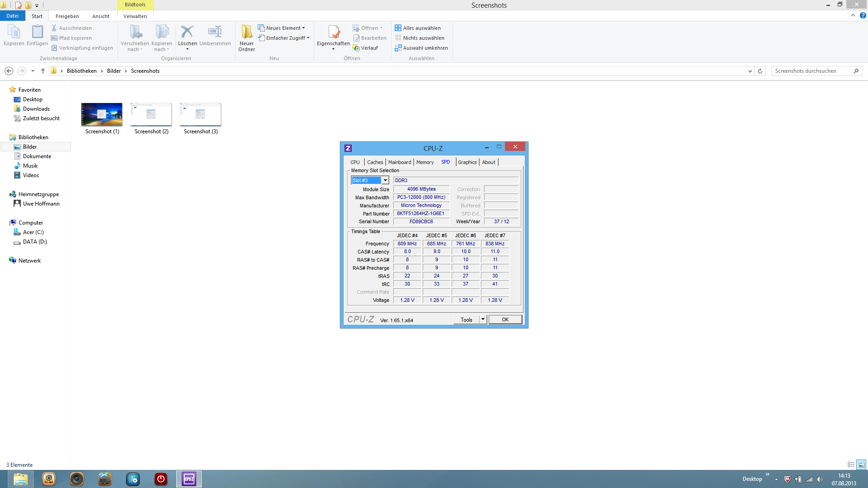Viewport: 868px width, 488px height.
Task: Switch to details list view icon
Action: (851, 465)
